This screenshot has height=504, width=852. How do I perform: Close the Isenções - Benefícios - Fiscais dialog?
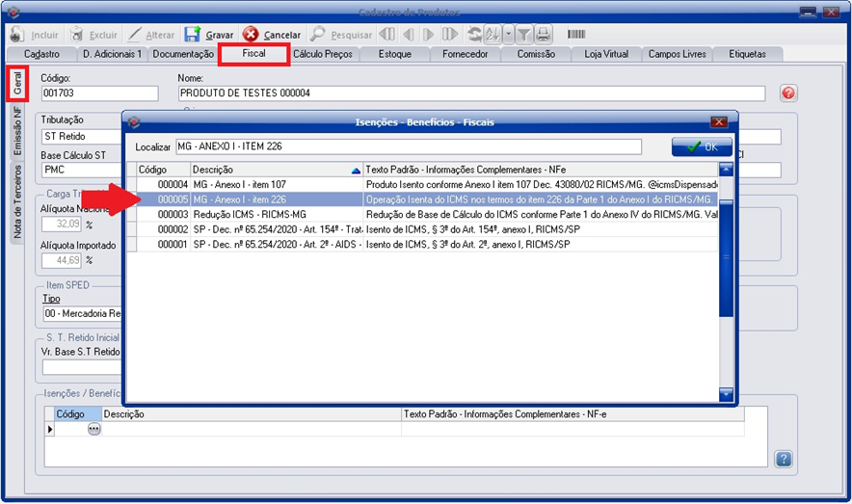pyautogui.click(x=717, y=122)
